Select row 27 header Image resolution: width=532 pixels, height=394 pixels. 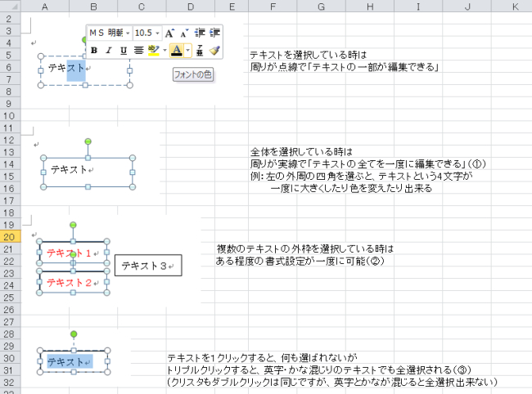10,322
